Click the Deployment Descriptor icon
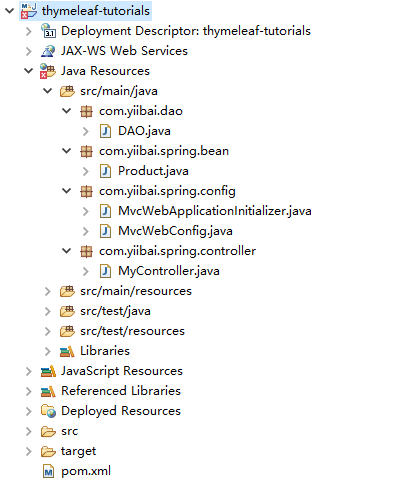The height and width of the screenshot is (481, 397). [48, 31]
